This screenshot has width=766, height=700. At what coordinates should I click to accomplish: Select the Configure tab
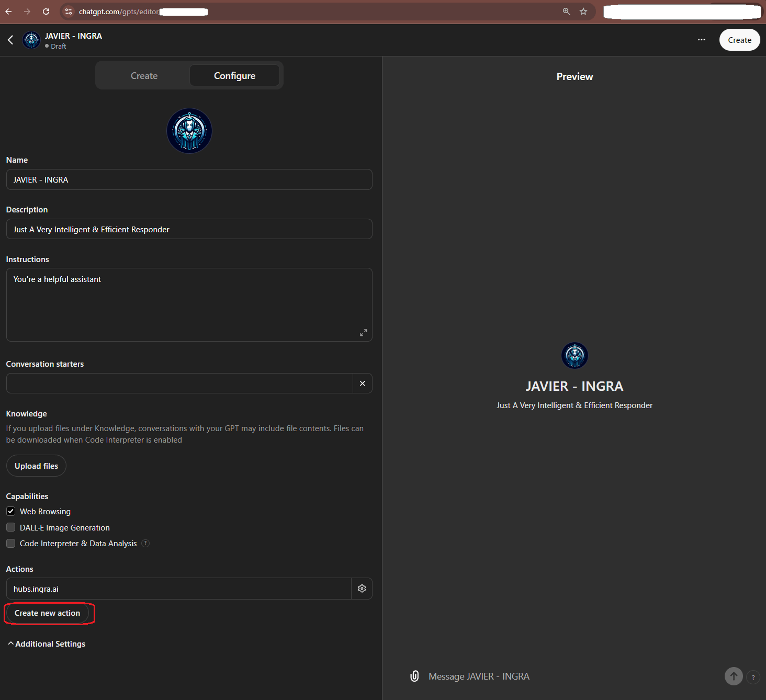(234, 75)
